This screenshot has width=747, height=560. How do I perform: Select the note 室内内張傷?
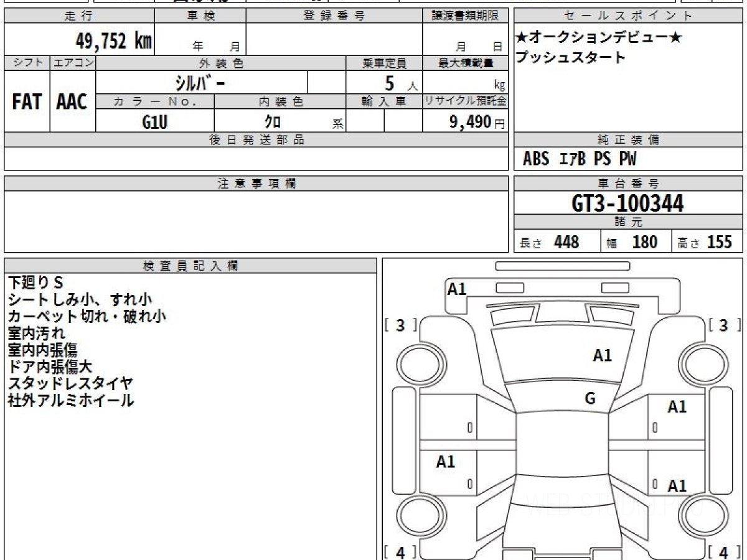click(42, 350)
